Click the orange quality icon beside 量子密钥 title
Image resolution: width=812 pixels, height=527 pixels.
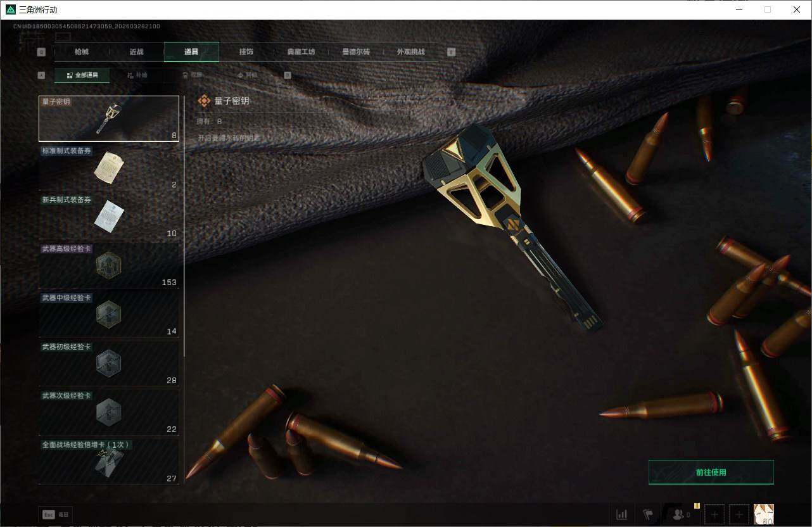(204, 101)
